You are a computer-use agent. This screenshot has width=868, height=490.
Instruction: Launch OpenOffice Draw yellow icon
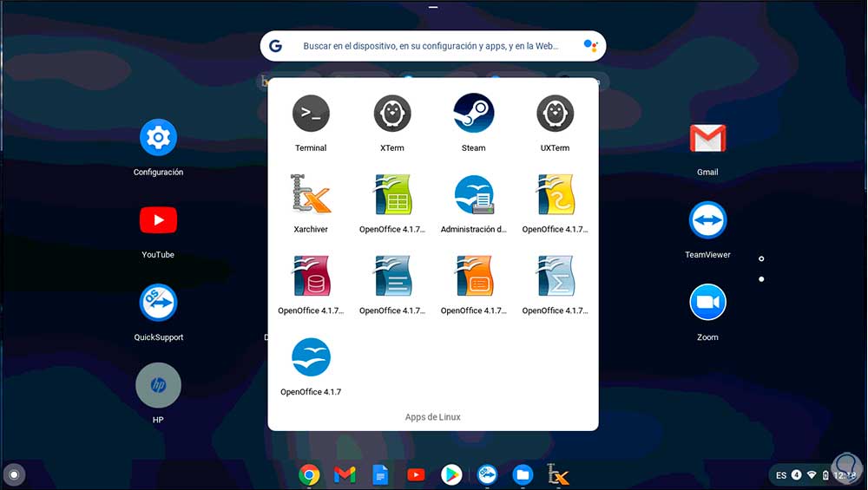tap(555, 194)
